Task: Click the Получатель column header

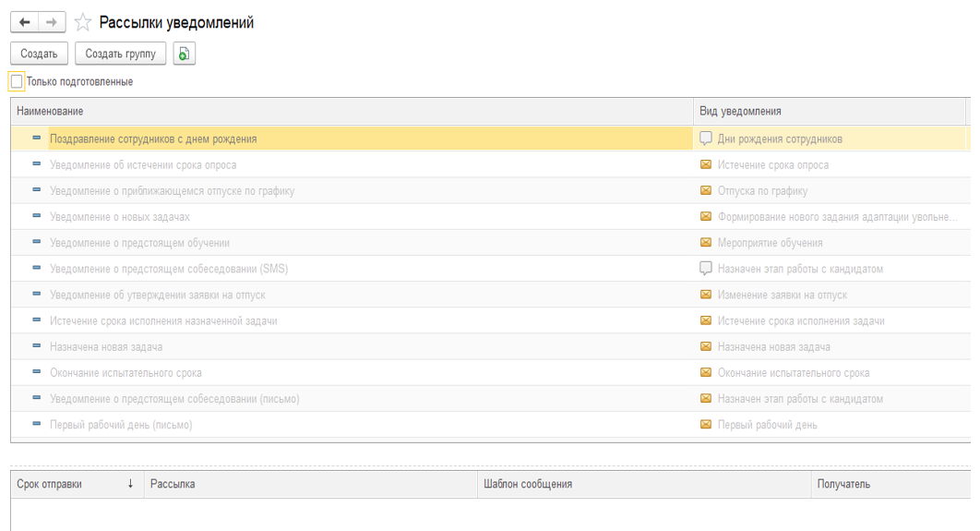Action: 843,484
